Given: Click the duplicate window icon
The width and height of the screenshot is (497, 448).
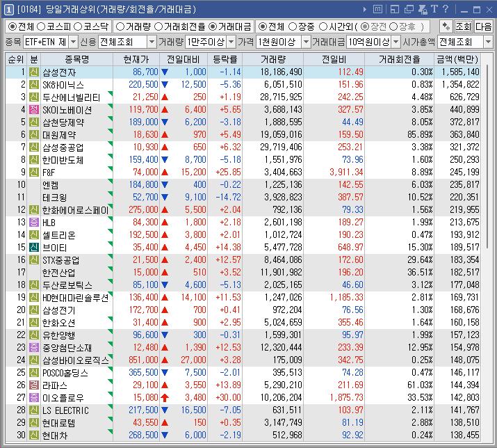Looking at the screenshot, I should [409, 10].
